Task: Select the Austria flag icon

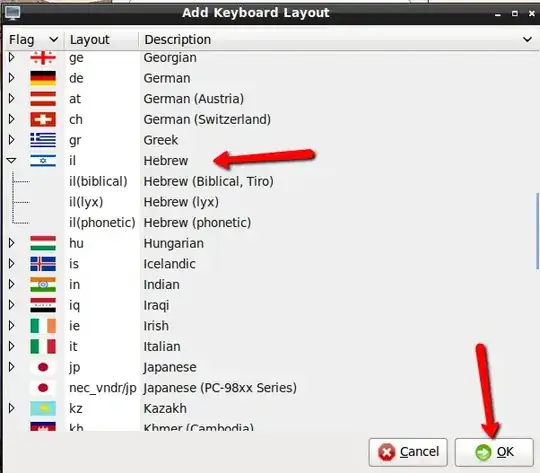Action: pyautogui.click(x=43, y=99)
